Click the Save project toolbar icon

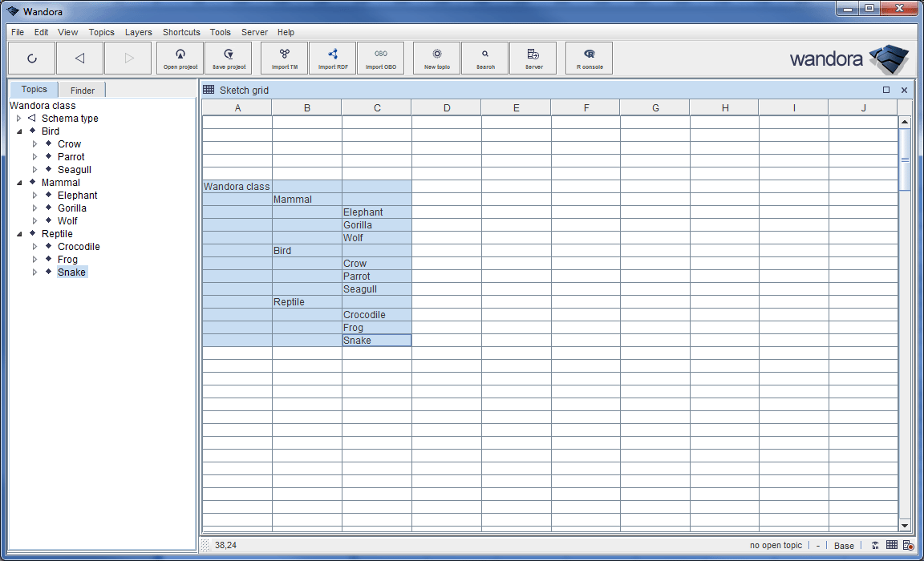point(229,58)
